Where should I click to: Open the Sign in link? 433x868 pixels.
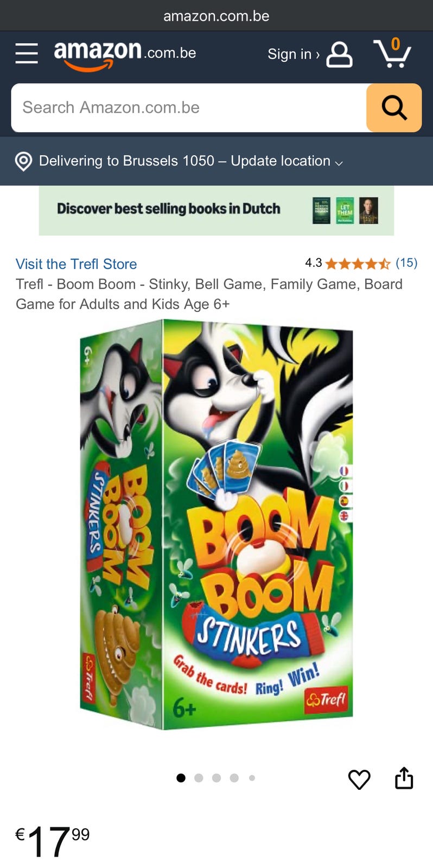(294, 54)
